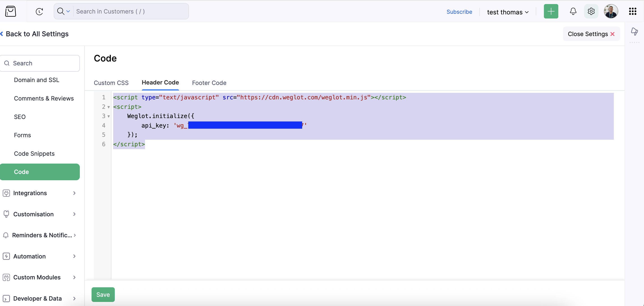Focus the Search in Customers field
Screen dimensions: 644x306
pos(131,11)
